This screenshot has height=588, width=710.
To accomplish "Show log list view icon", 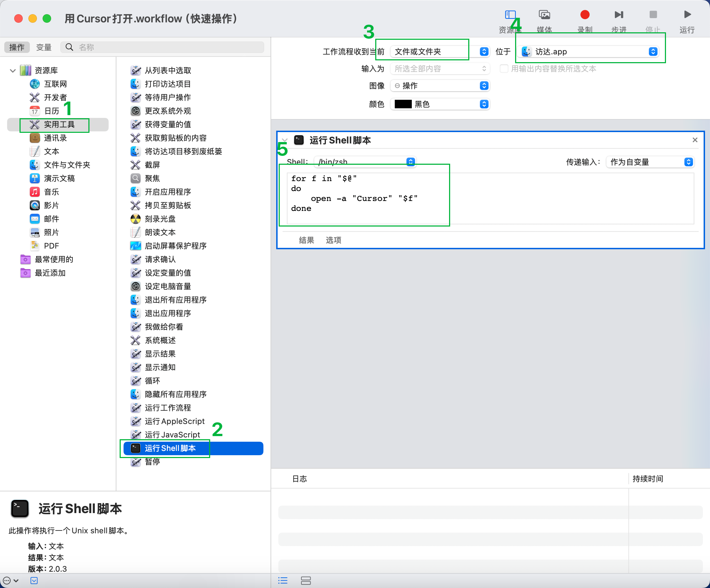I will click(283, 581).
